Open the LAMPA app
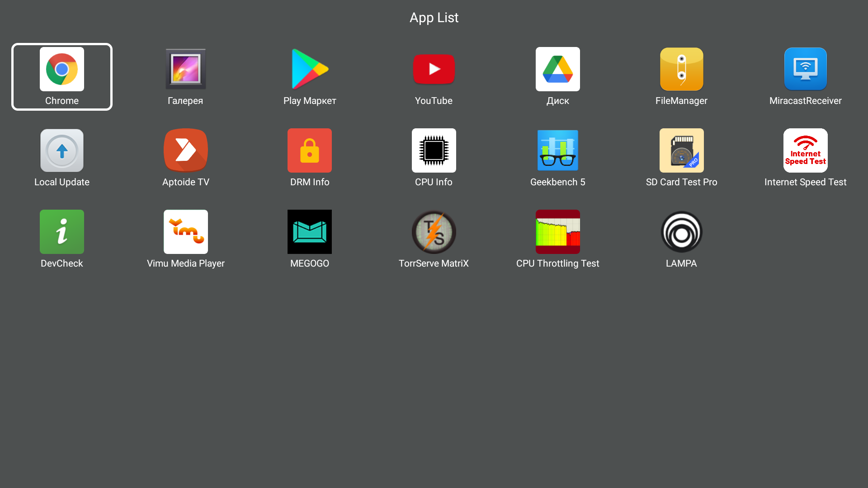This screenshot has width=868, height=488. pos(681,232)
